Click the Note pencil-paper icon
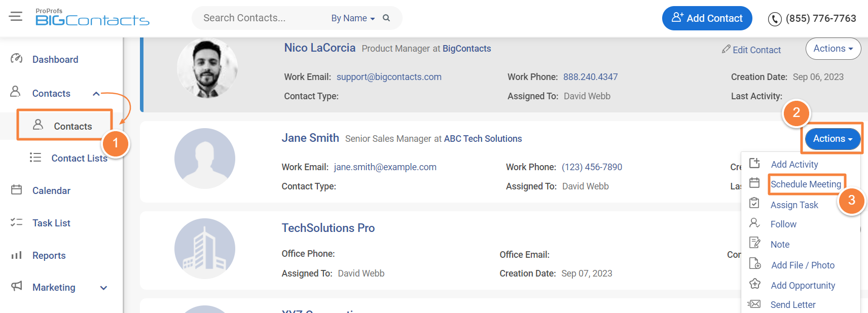 [754, 243]
